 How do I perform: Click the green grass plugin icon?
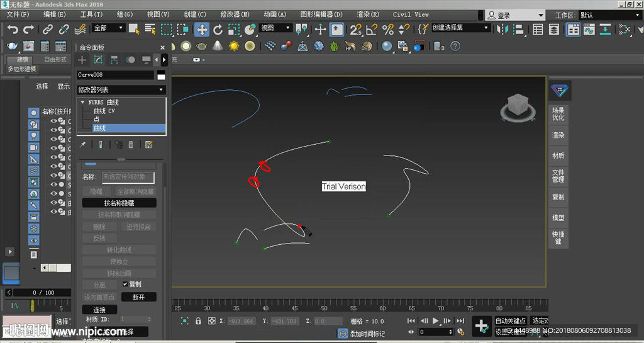335,46
